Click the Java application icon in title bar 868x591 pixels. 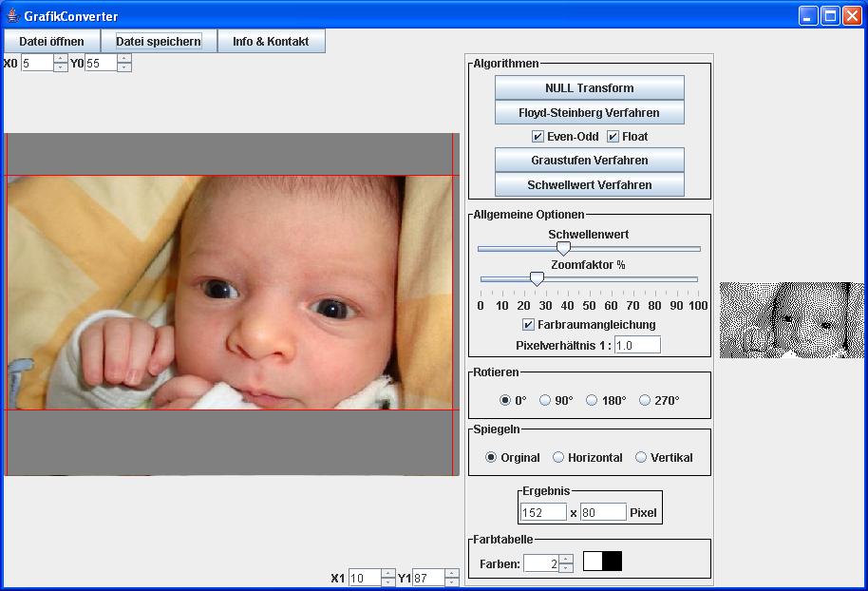click(x=12, y=16)
